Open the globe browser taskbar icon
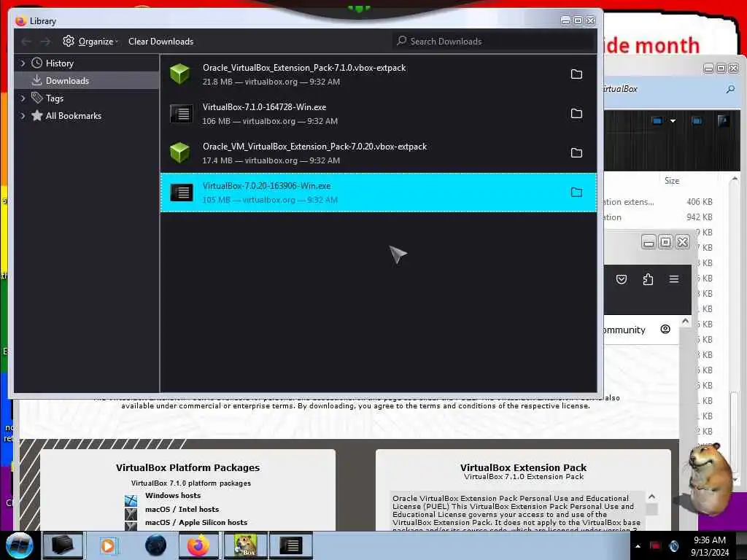 pos(156,545)
